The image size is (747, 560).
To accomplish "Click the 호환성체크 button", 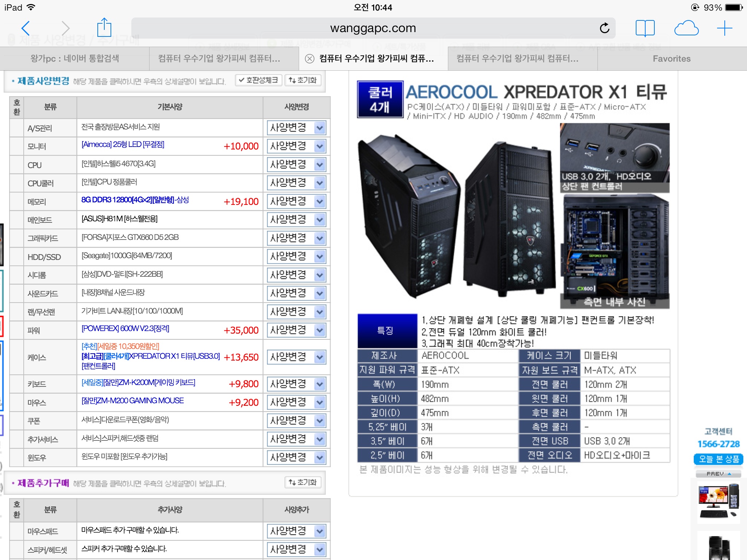I will click(259, 80).
